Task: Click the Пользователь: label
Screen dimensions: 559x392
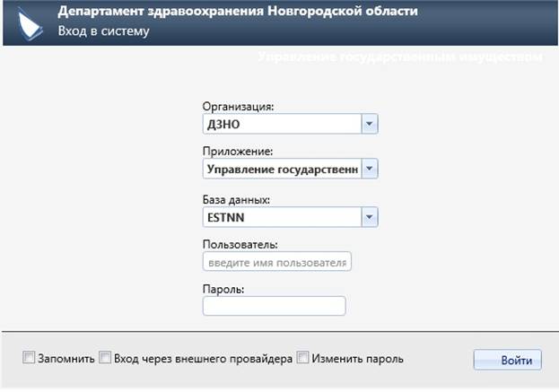Action: (240, 245)
